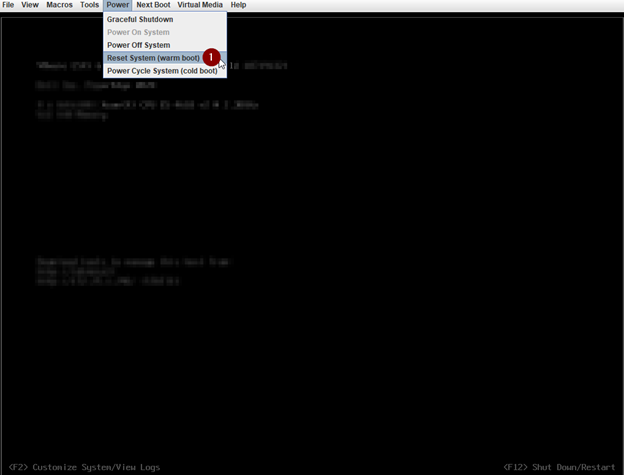Screen dimensions: 624x475
Task: Select Reset System (warm boot)
Action: tap(165, 58)
